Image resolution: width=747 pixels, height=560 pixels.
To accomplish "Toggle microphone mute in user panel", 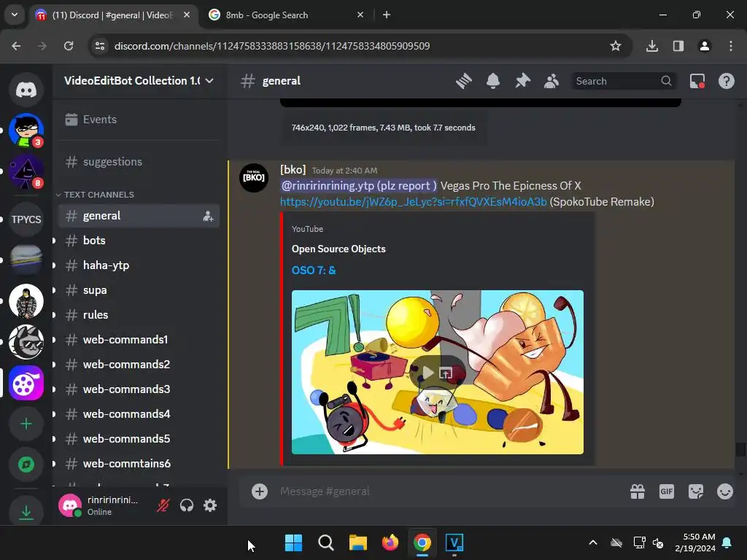I will 163,505.
